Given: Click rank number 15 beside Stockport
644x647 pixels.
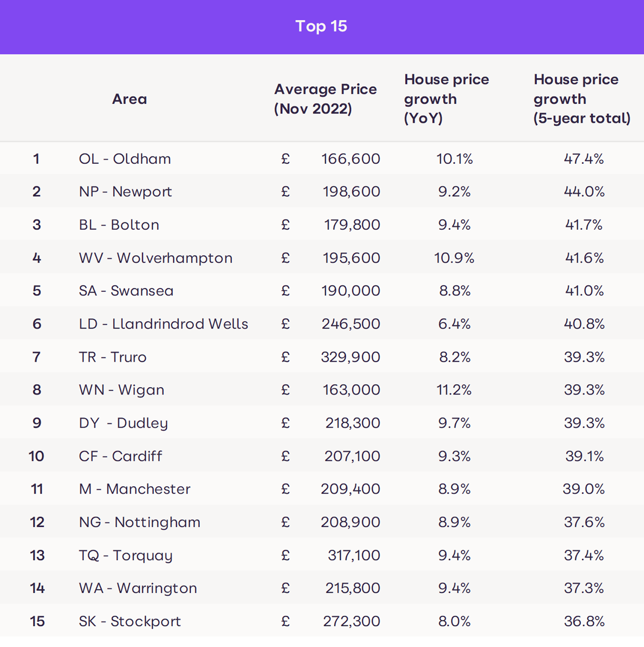Looking at the screenshot, I should coord(37,622).
